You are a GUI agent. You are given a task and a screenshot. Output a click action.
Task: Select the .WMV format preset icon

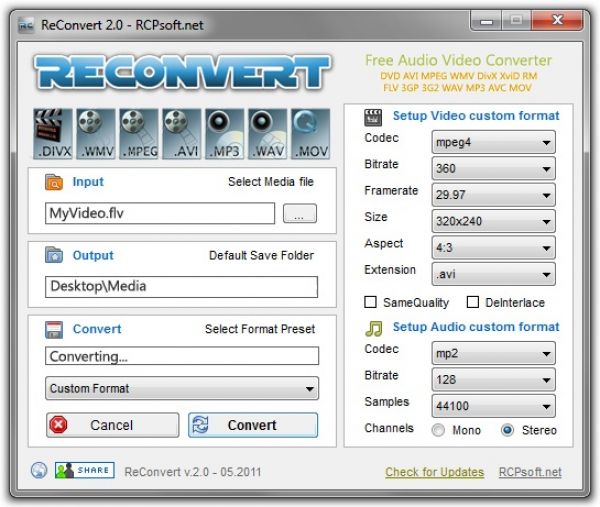[x=96, y=134]
